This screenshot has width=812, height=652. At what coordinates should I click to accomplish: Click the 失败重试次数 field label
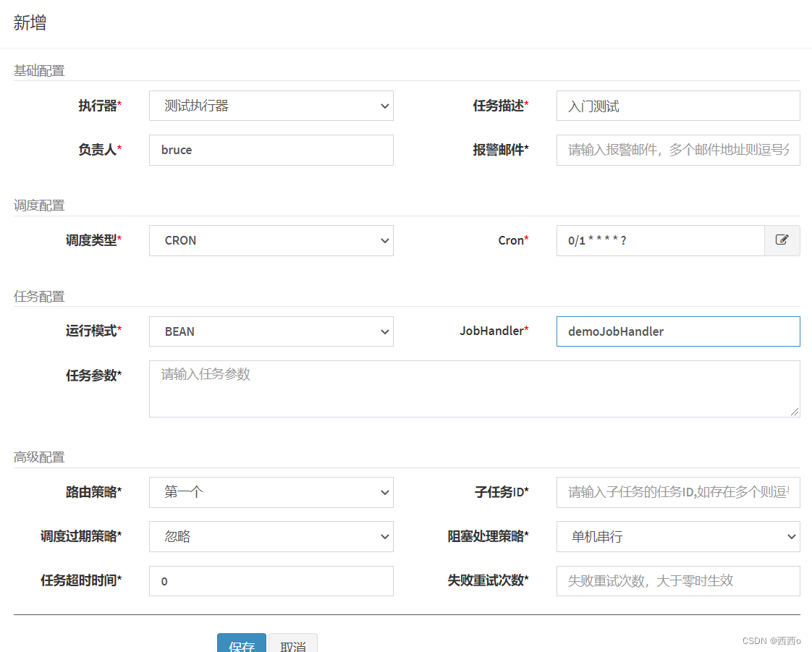pos(488,580)
